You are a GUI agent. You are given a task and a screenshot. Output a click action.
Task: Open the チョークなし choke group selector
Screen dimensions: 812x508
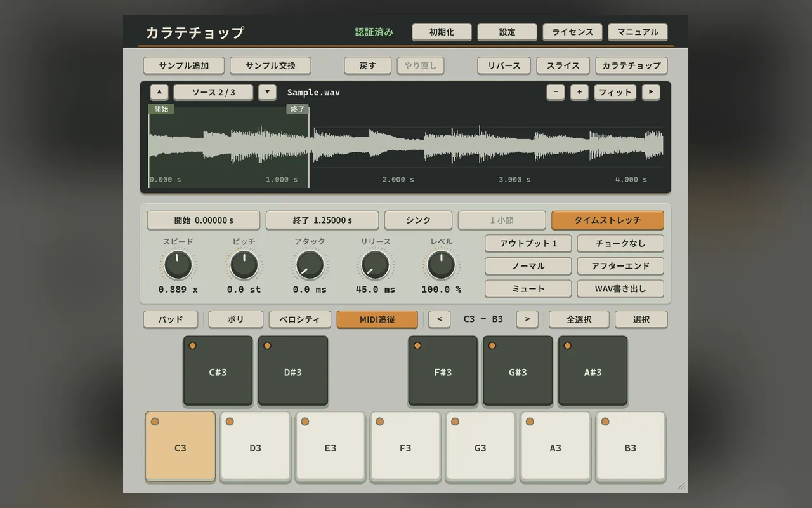tap(620, 243)
